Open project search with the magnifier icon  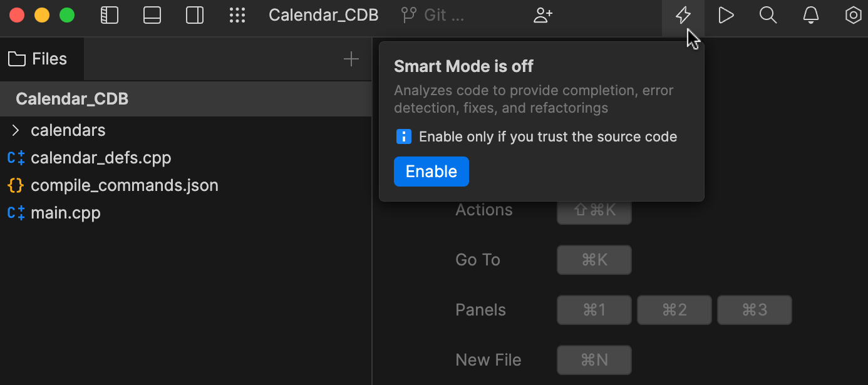768,15
